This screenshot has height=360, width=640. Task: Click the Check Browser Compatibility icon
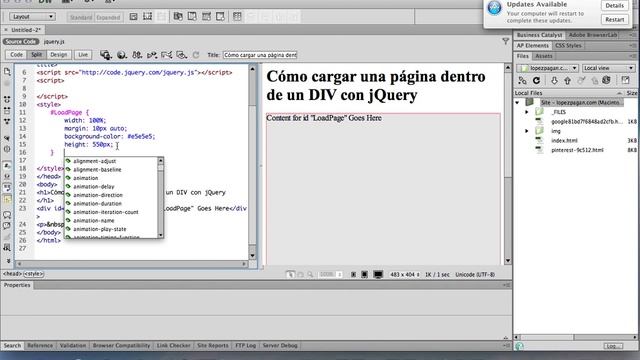point(167,55)
